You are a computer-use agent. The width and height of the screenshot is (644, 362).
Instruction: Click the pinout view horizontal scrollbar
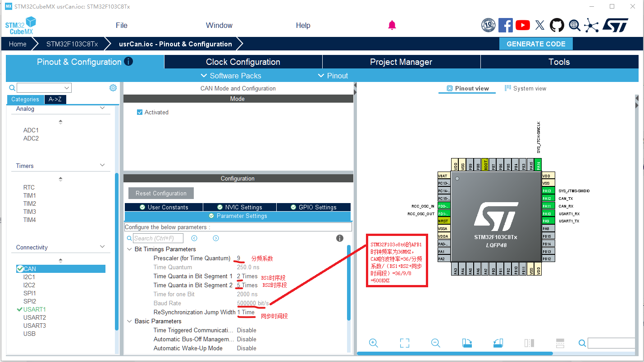pos(455,353)
